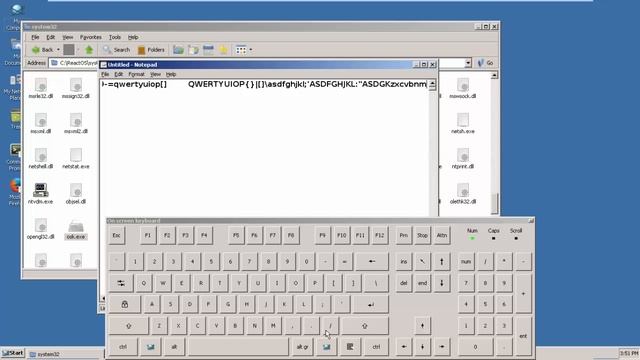Click the F12 key on the on-screen keyboard
This screenshot has height=360, width=640.
tap(380, 236)
